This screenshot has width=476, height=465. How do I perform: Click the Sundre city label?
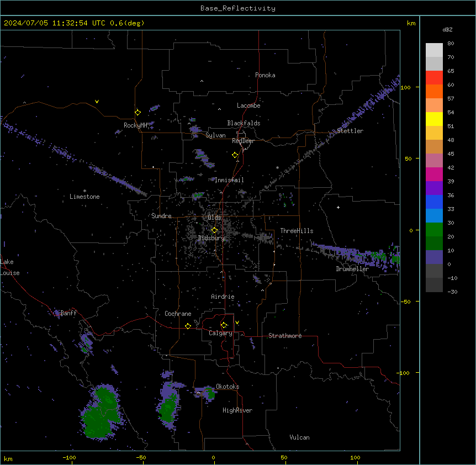click(x=161, y=216)
